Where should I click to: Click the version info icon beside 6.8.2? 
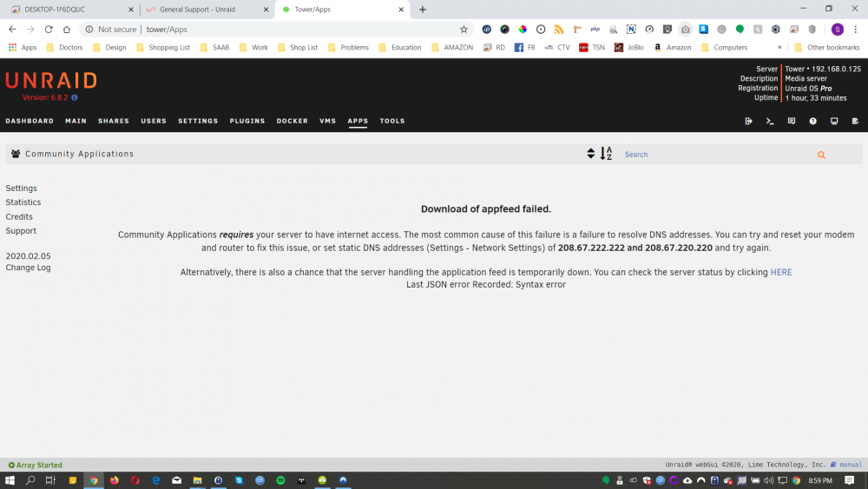pyautogui.click(x=74, y=97)
